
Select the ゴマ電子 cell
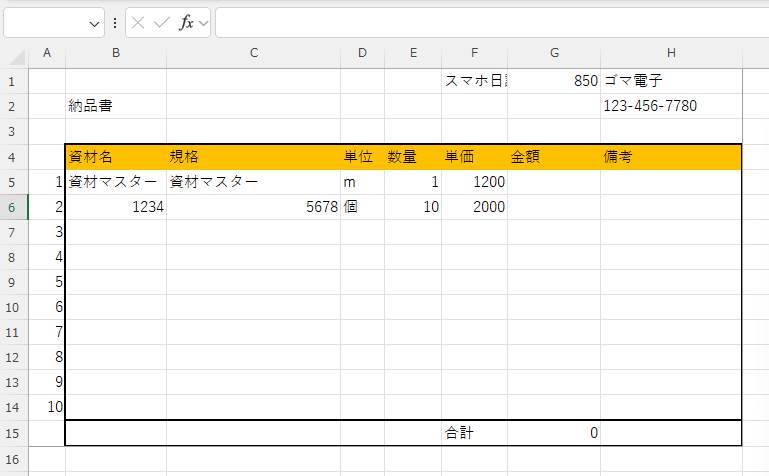pyautogui.click(x=670, y=81)
